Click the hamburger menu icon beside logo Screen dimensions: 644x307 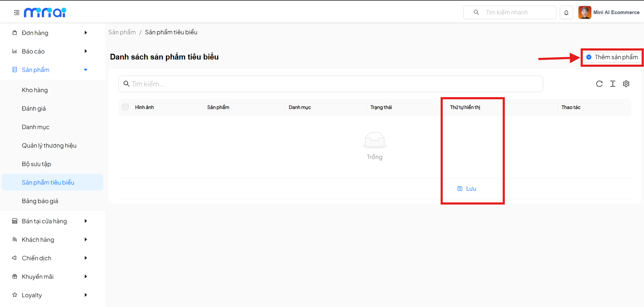16,13
